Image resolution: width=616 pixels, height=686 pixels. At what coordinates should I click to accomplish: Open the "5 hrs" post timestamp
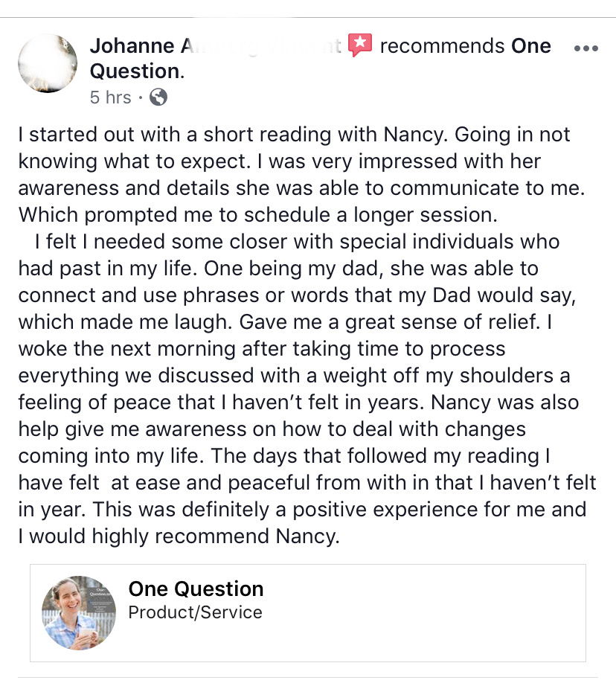110,97
